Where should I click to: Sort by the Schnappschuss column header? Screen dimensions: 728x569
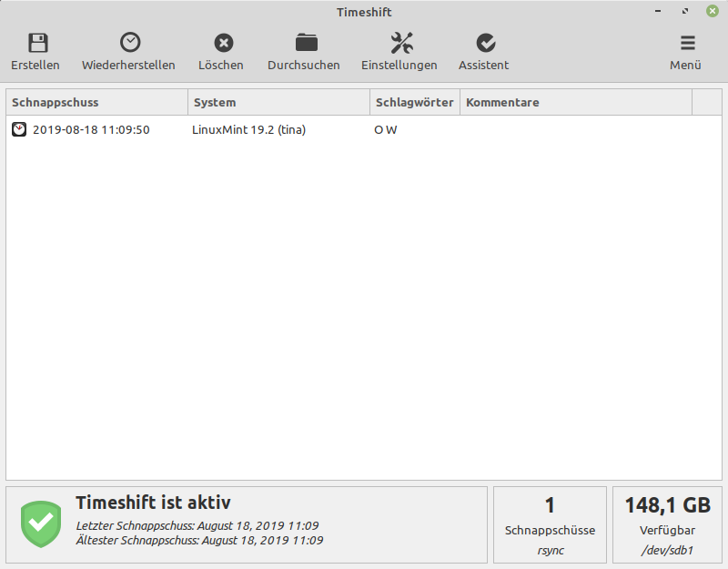pos(97,102)
